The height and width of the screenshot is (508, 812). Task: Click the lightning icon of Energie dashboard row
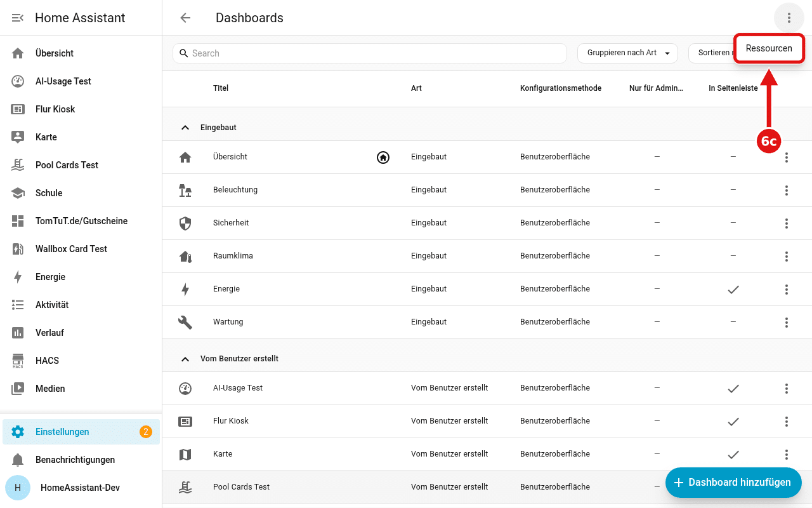[x=185, y=290]
